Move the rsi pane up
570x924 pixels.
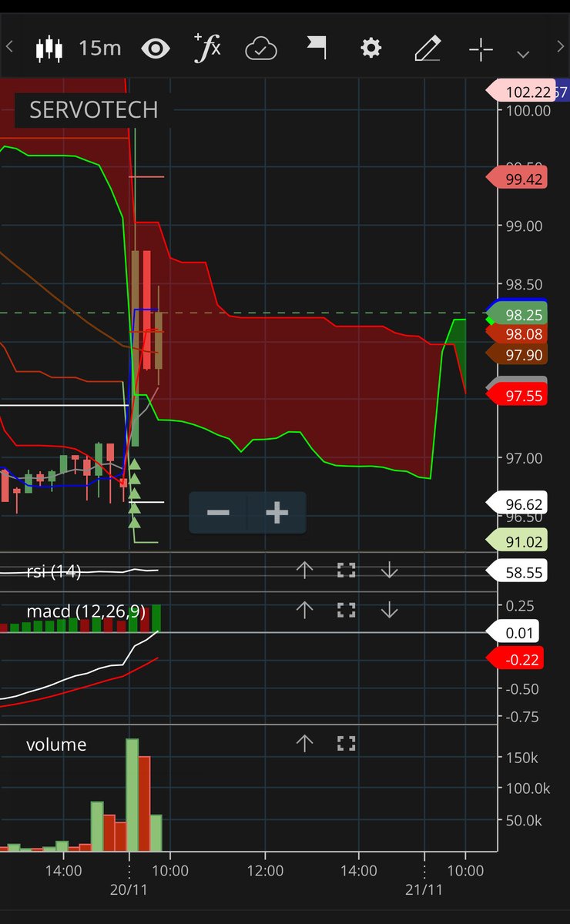(304, 570)
